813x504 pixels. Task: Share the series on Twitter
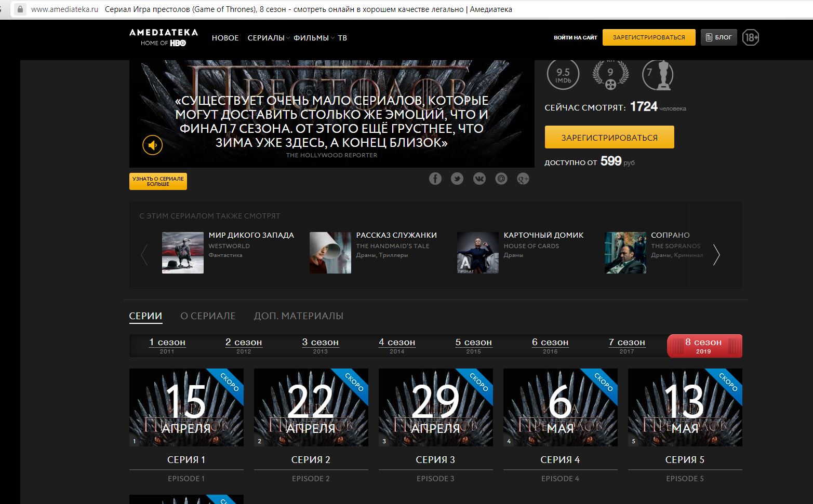click(x=457, y=179)
